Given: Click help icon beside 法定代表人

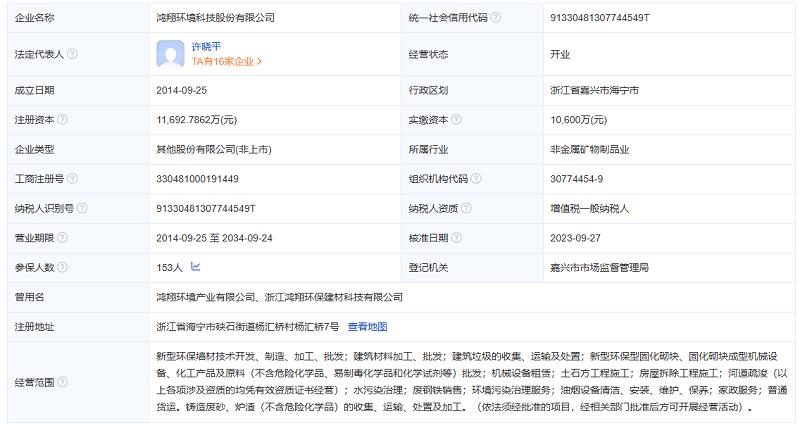Looking at the screenshot, I should coord(72,54).
